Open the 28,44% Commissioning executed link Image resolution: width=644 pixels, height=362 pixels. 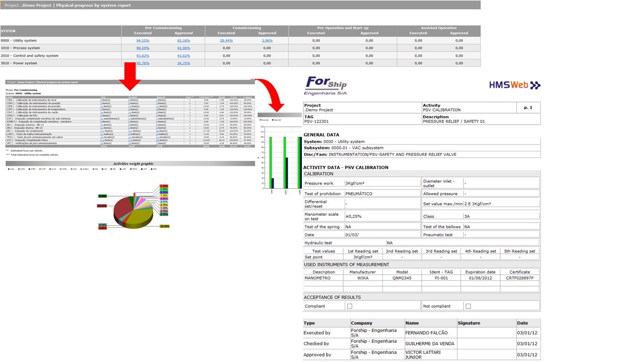coord(226,40)
